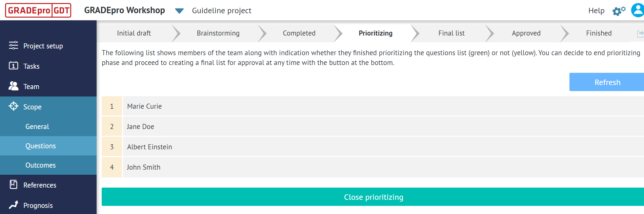Switch to the Brainstorming phase

point(218,33)
